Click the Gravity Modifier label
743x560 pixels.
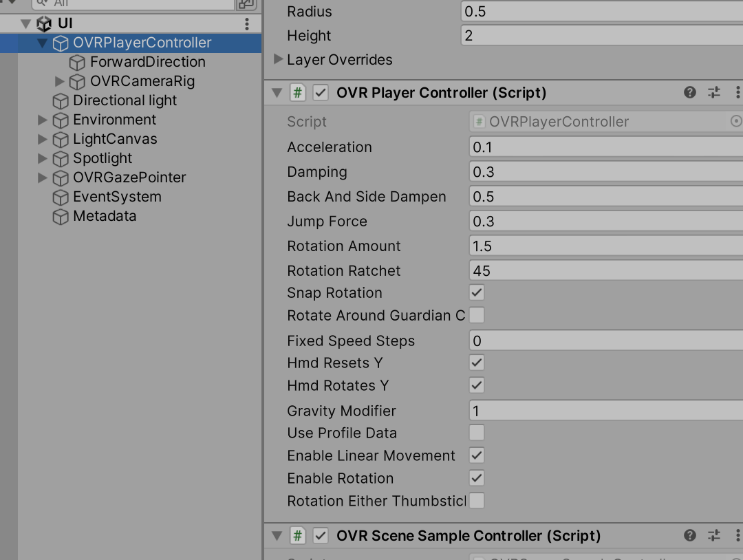pyautogui.click(x=341, y=411)
